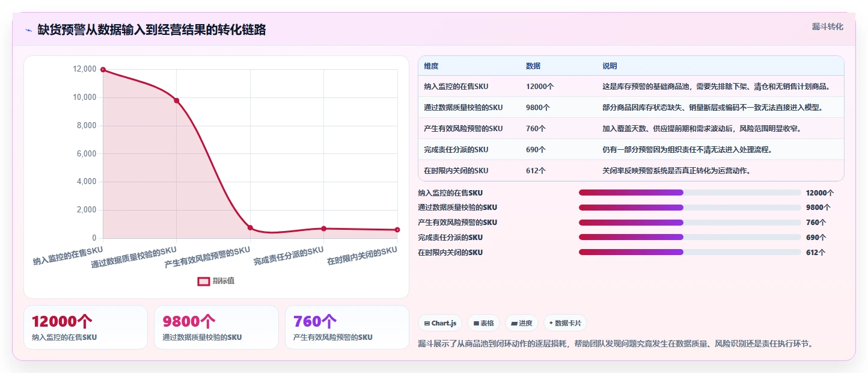Screen dimensions: 868x373
Task: Select the 数据卡片 chip
Action: [x=565, y=323]
